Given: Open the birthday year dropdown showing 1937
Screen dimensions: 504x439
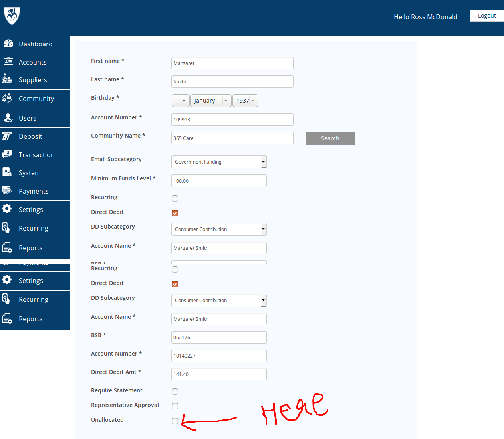Looking at the screenshot, I should tap(245, 101).
